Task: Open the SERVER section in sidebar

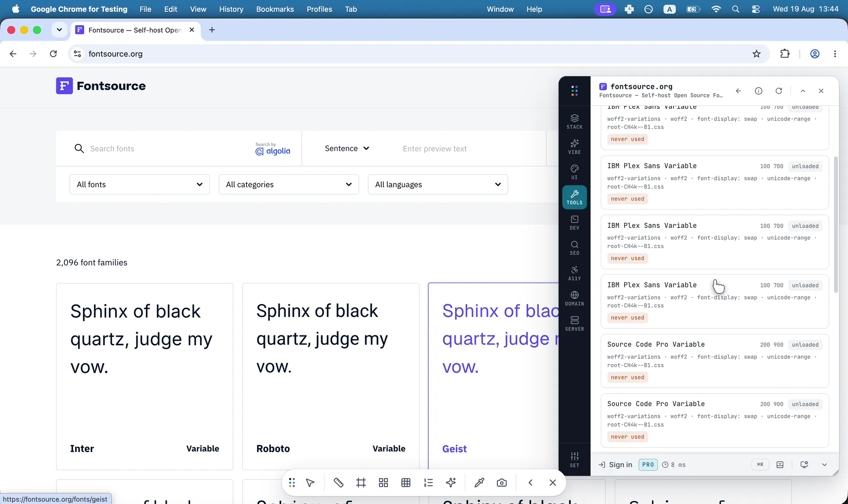Action: click(x=574, y=323)
